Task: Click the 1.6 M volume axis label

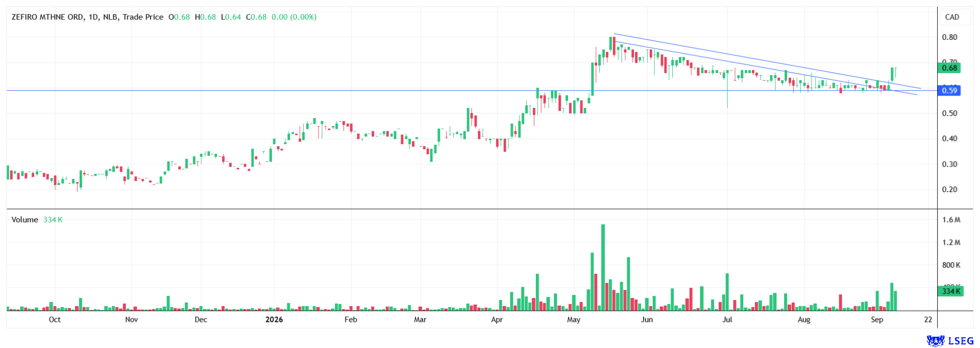Action: (x=951, y=220)
